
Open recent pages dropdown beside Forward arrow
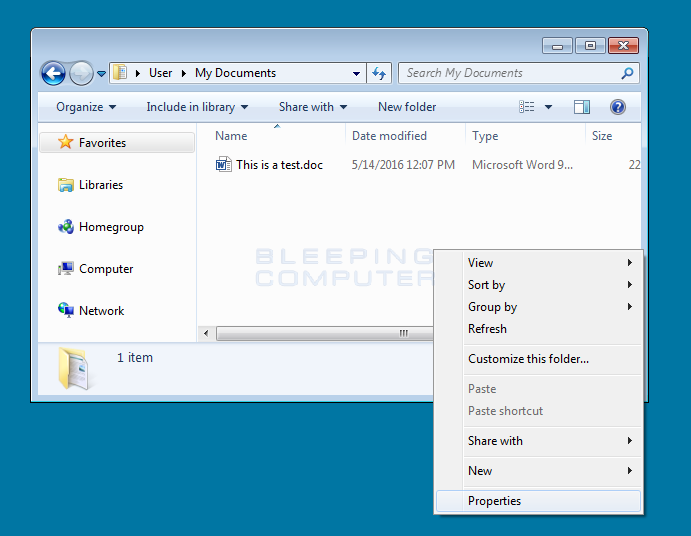pos(101,74)
